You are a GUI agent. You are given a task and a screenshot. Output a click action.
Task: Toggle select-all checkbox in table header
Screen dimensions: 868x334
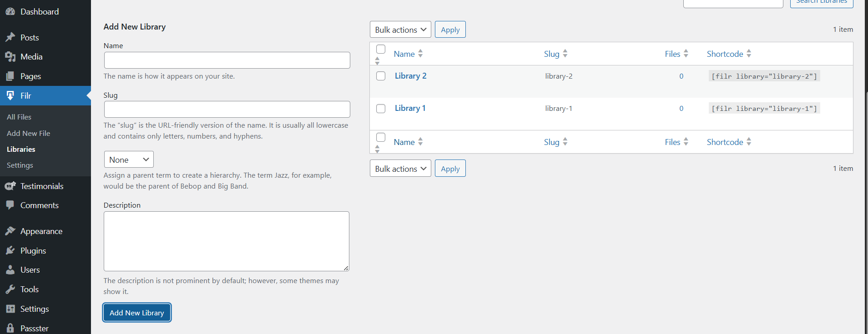pyautogui.click(x=381, y=49)
